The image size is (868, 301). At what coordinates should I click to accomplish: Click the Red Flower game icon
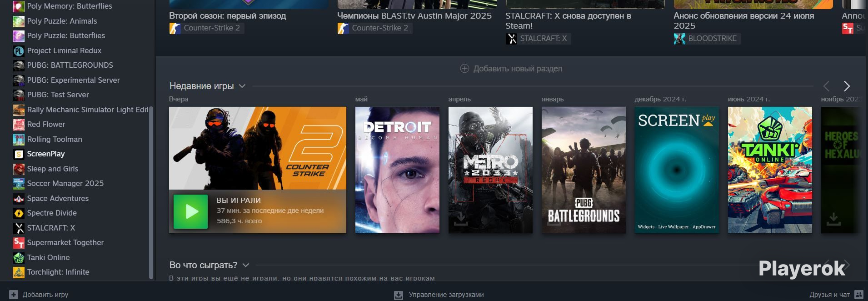pos(19,124)
